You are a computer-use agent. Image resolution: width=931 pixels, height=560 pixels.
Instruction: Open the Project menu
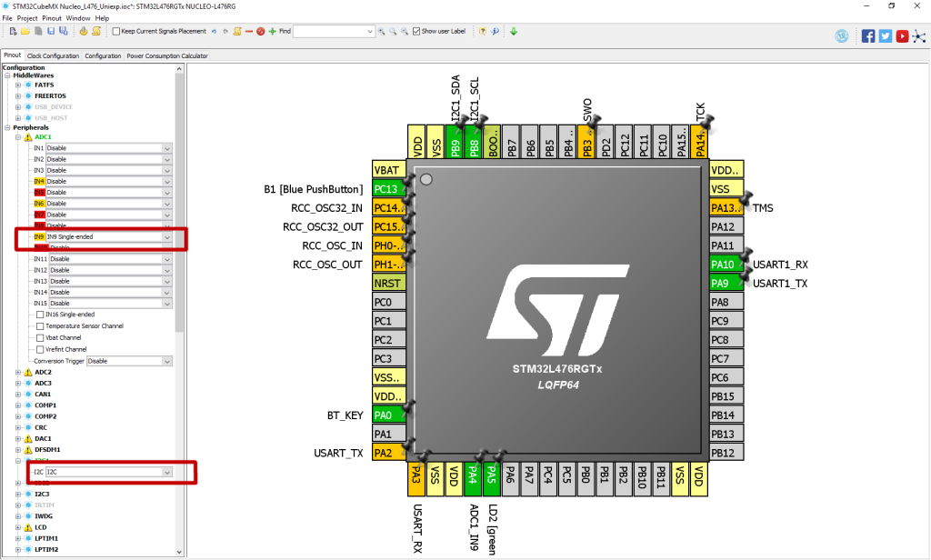click(25, 17)
